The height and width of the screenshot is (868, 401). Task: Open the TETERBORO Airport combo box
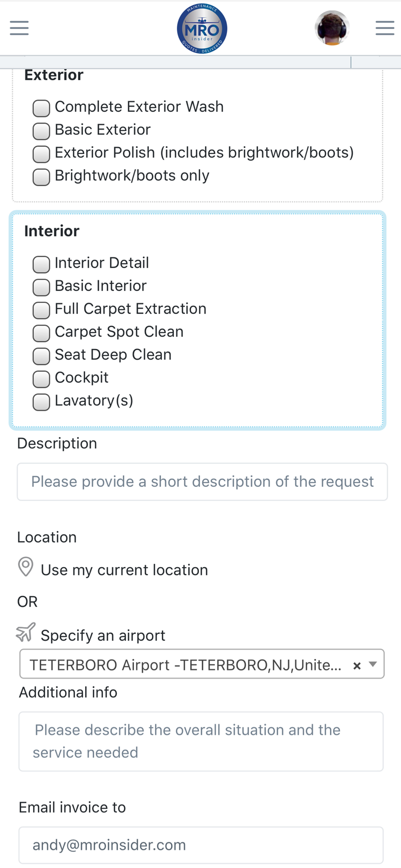pyautogui.click(x=202, y=664)
